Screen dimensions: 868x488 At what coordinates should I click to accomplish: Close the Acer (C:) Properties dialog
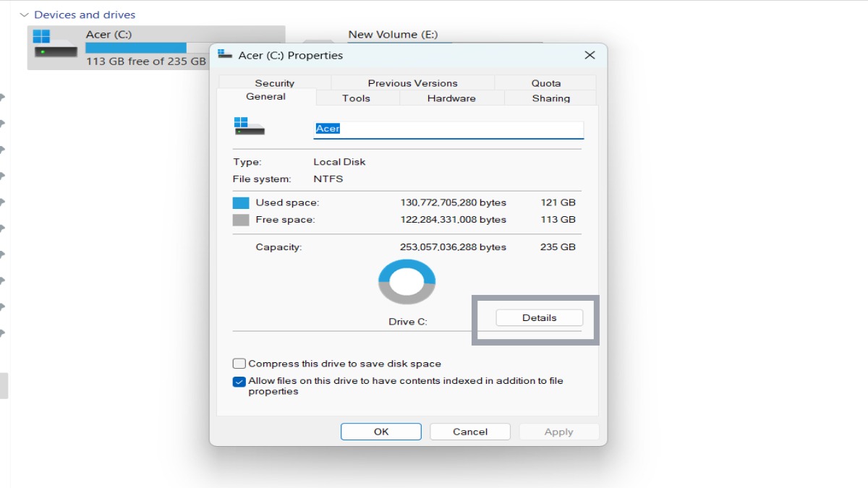pyautogui.click(x=590, y=55)
